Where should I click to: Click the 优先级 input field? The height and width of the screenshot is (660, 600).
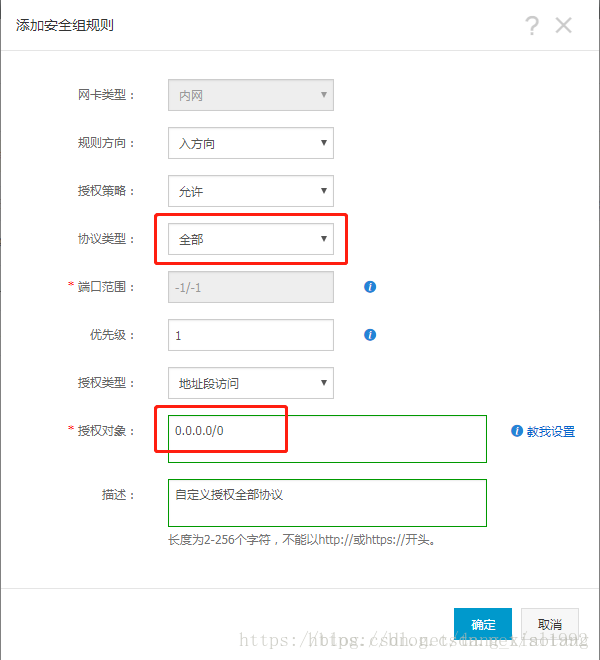coord(251,335)
